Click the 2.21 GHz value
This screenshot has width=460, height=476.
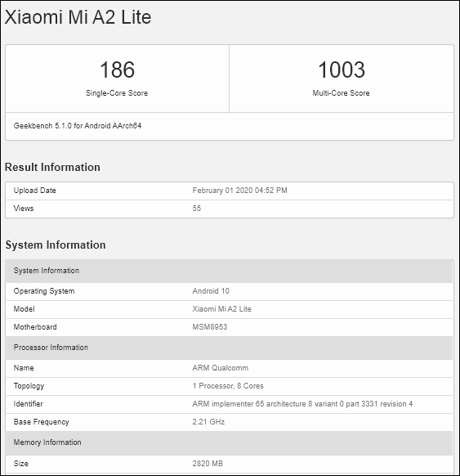click(208, 422)
